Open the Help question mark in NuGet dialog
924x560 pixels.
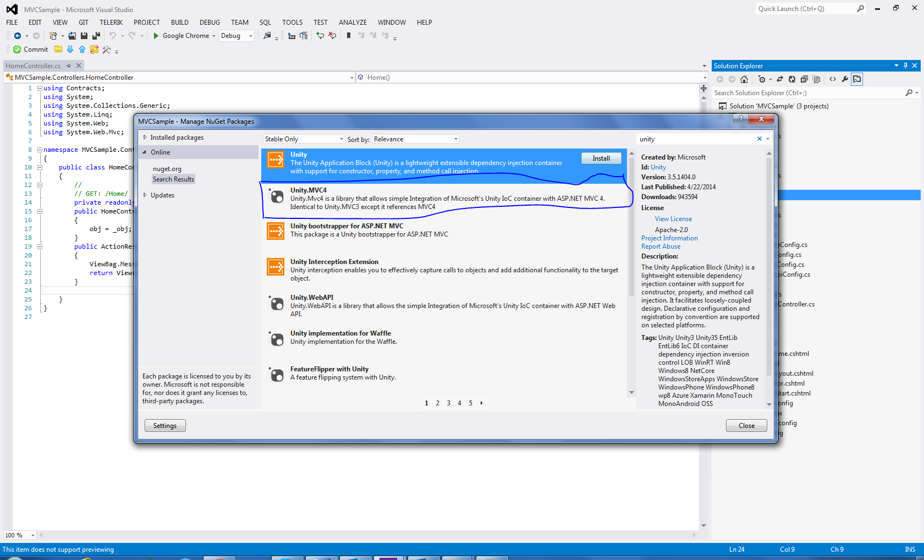point(740,119)
